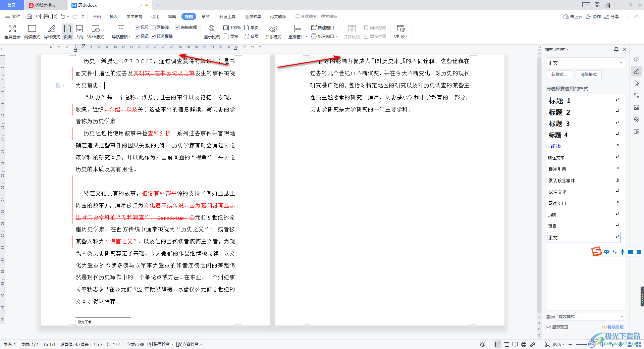Viewport: 644px width, 349px height.
Task: Click the 协作 collaborate button
Action: click(594, 16)
